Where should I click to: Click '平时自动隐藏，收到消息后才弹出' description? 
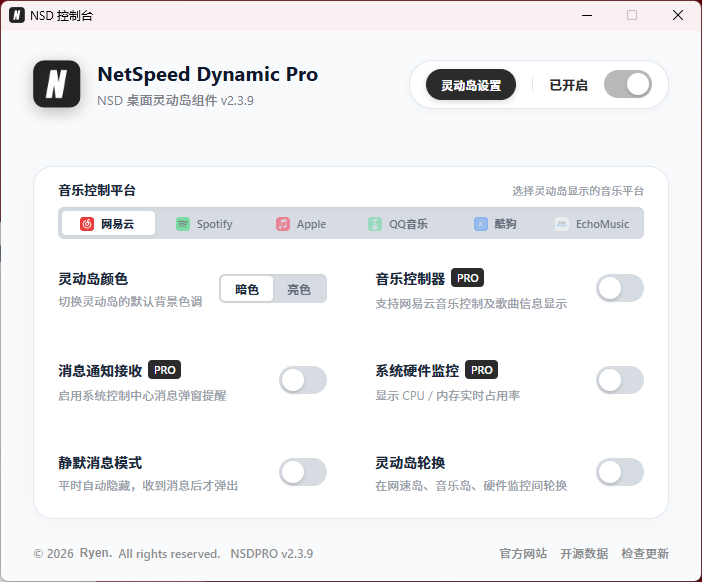pos(148,486)
